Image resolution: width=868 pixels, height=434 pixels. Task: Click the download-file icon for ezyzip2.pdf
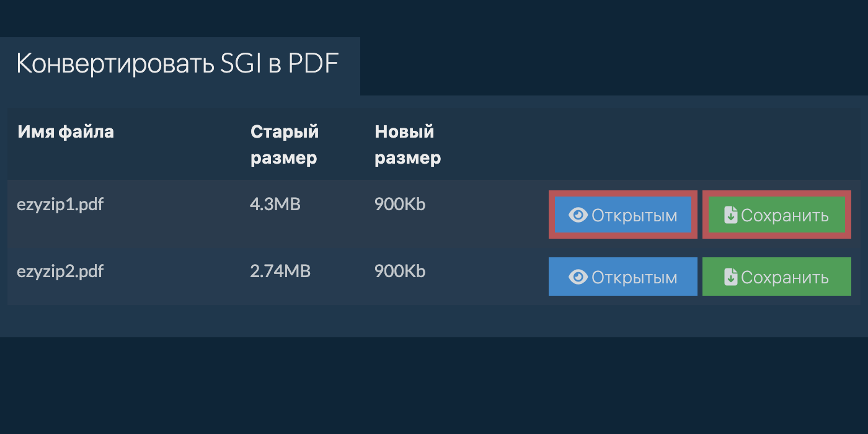tap(731, 277)
